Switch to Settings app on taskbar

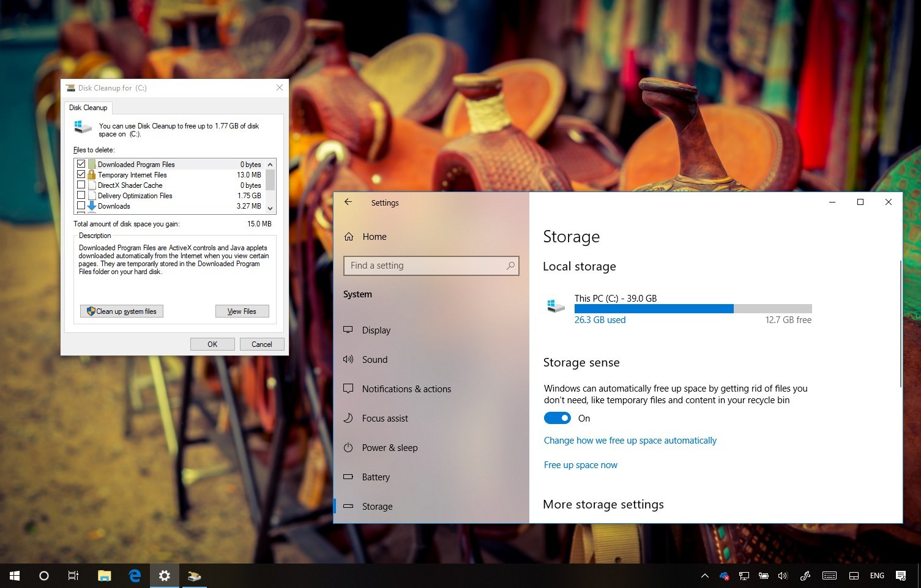coord(165,576)
